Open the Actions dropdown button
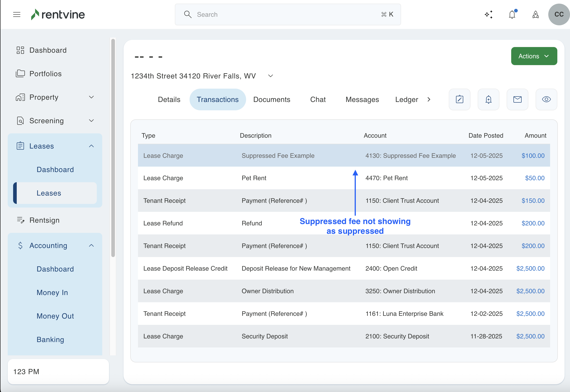The height and width of the screenshot is (392, 570). click(534, 56)
